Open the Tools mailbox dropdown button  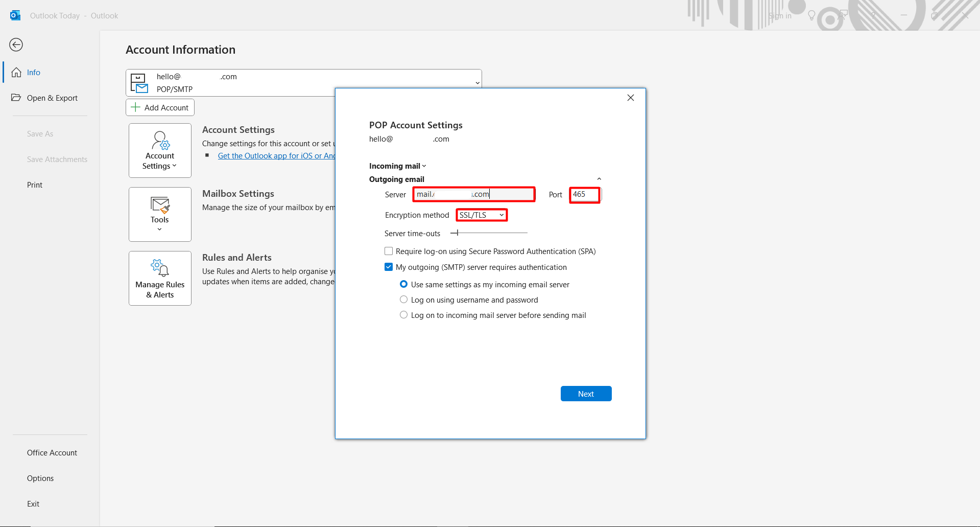(160, 214)
